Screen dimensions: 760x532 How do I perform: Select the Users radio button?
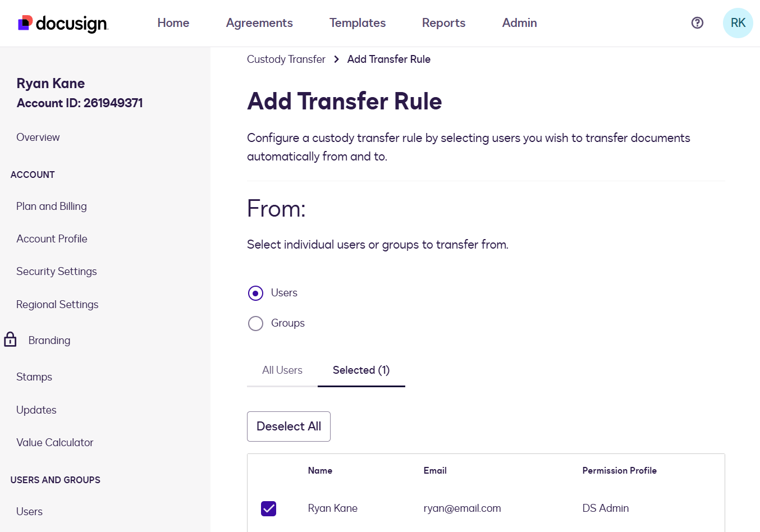click(255, 293)
